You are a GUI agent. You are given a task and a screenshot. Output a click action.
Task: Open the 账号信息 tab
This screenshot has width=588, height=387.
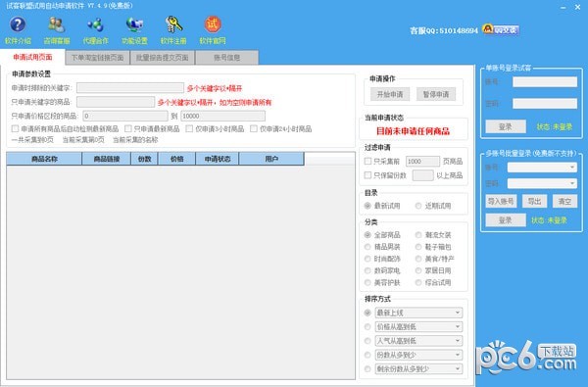[x=227, y=58]
